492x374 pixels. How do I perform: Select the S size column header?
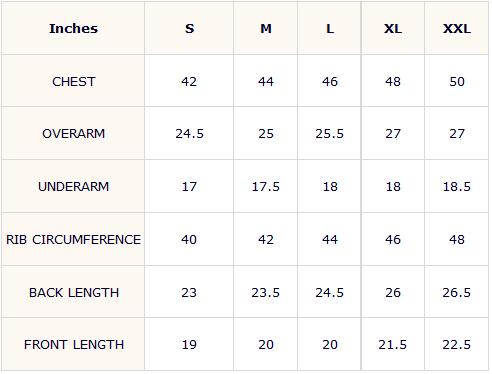pyautogui.click(x=189, y=29)
